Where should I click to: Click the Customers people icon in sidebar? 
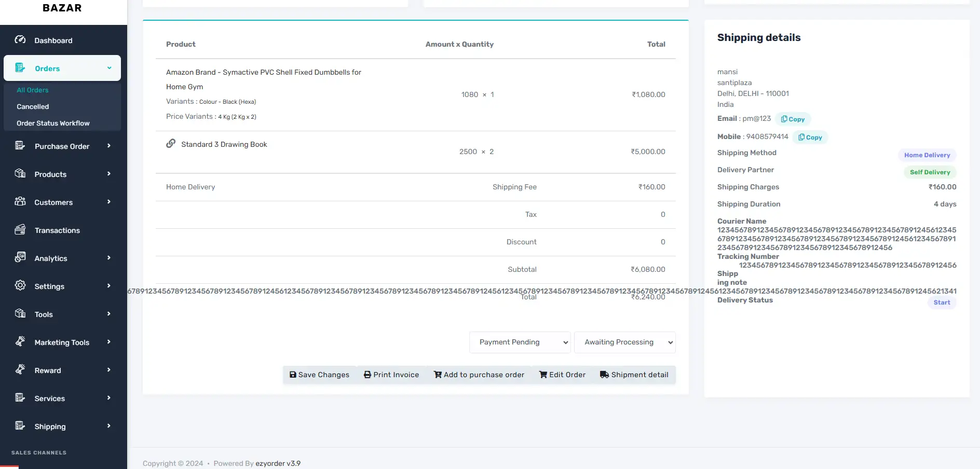pos(20,201)
